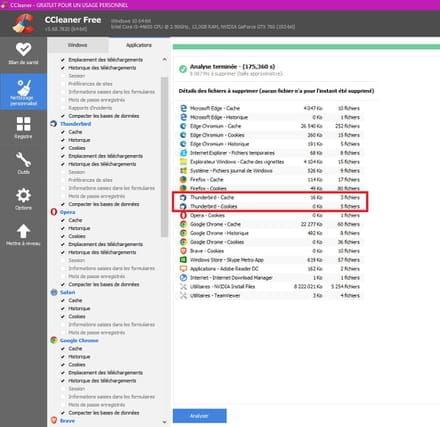Screen dimensions: 440x427
Task: Click the application list vertical scrollbar
Action: click(164, 157)
